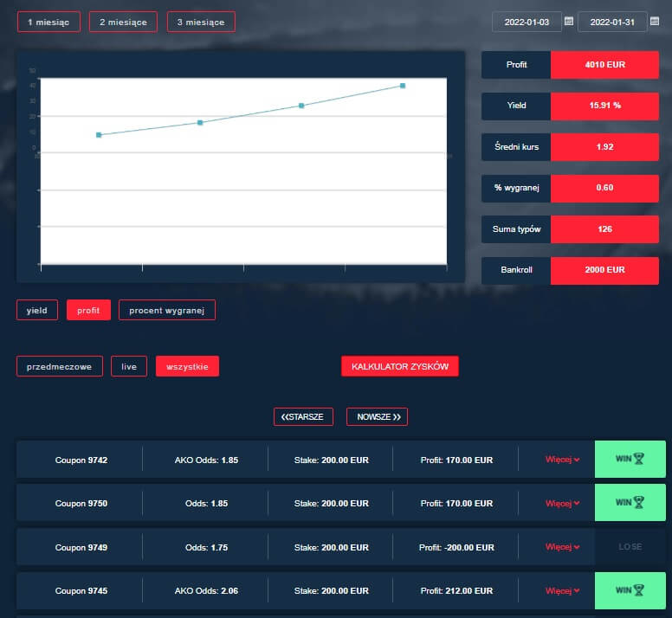The height and width of the screenshot is (618, 672).
Task: Toggle chart to yield view
Action: (x=37, y=310)
